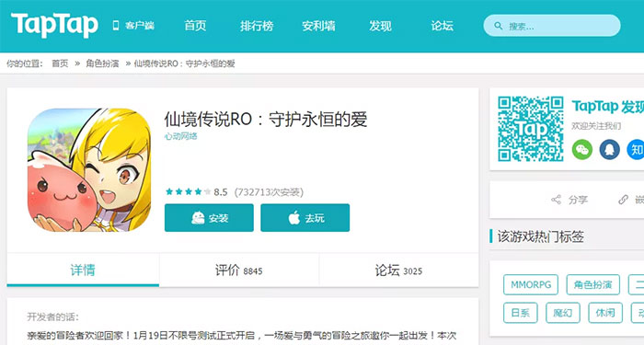Click the 分享 share icon

pos(556,200)
